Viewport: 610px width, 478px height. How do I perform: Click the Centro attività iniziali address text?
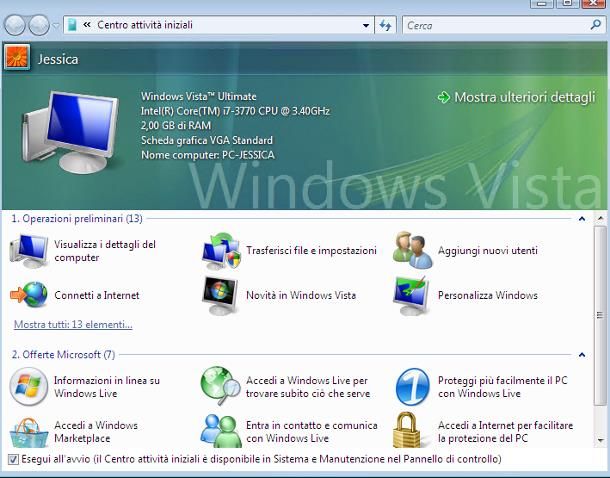click(x=145, y=25)
